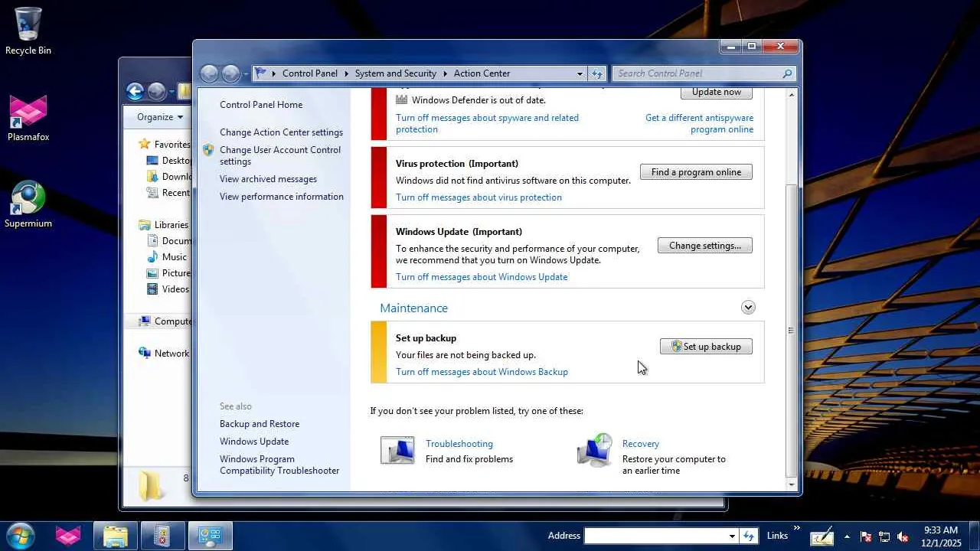Open Windows Program Compatibility Troubleshooter
Viewport: 980px width, 551px height.
click(279, 465)
